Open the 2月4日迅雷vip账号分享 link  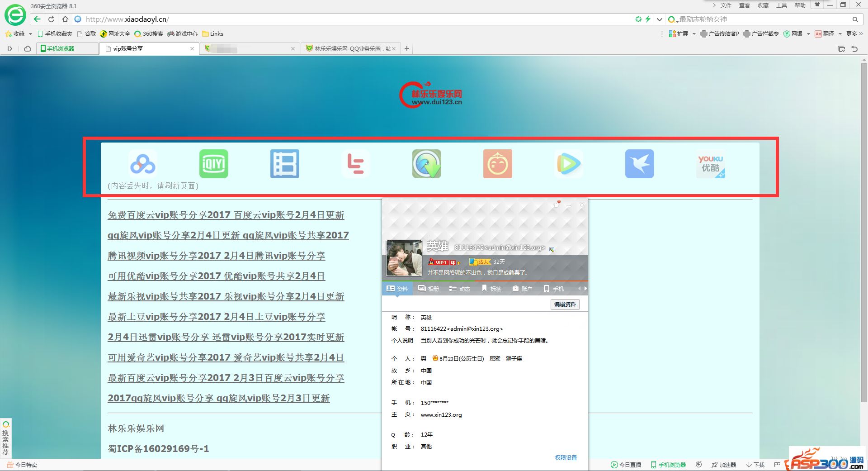(x=226, y=338)
